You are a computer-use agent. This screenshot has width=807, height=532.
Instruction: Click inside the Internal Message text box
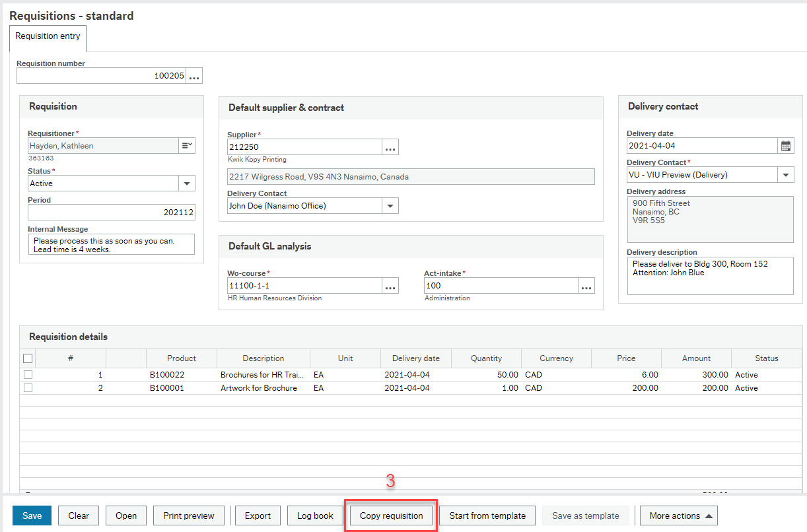(111, 244)
